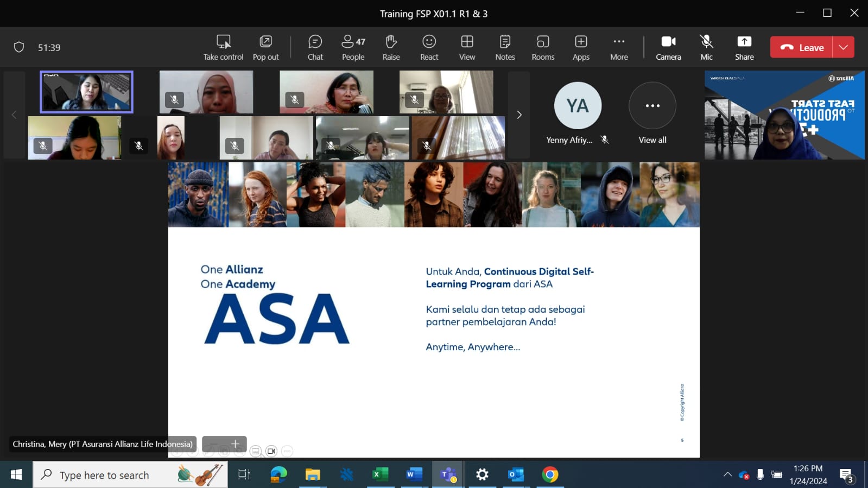Select the shared ASA slide content
Viewport: 868px width, 488px height.
[434, 310]
